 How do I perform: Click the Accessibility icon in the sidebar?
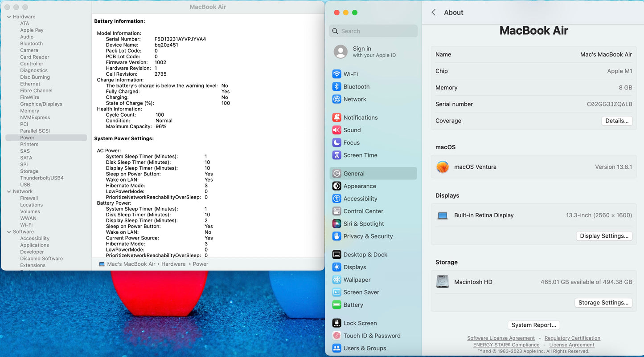click(336, 199)
